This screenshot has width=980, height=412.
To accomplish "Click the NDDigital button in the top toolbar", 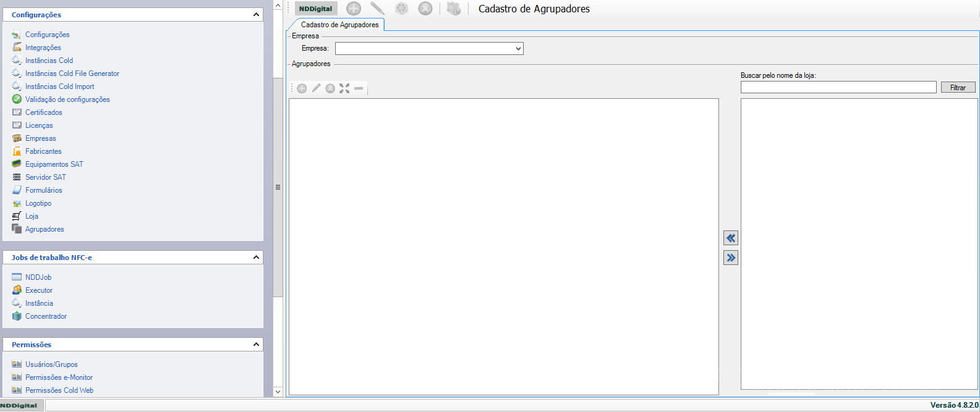I will click(315, 9).
